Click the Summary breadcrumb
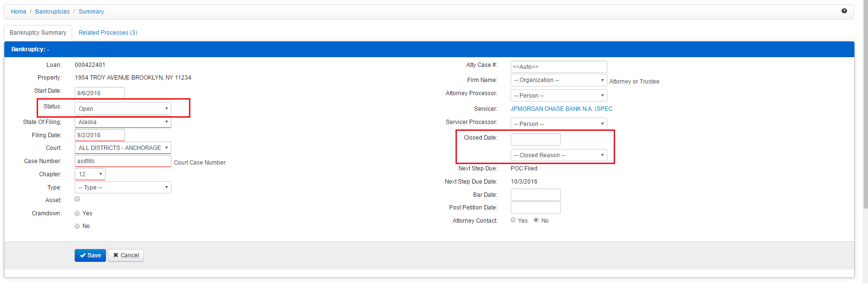868x294 pixels. [91, 12]
